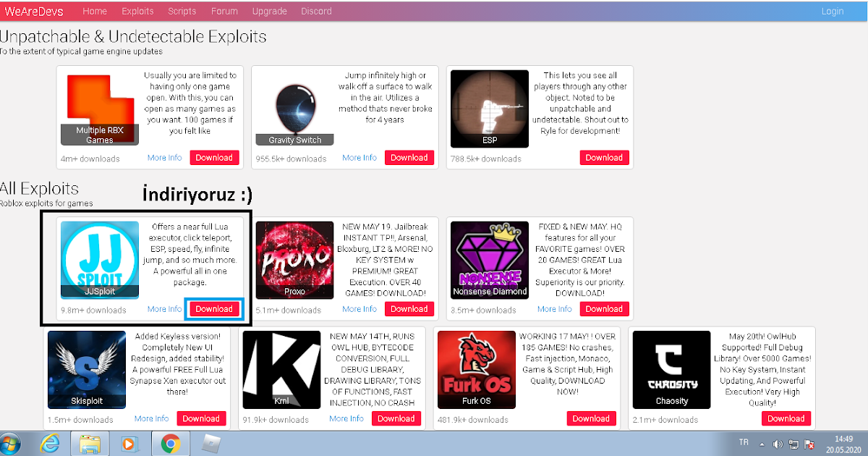
Task: Open the JJSploit exploit thumbnail
Action: [99, 259]
